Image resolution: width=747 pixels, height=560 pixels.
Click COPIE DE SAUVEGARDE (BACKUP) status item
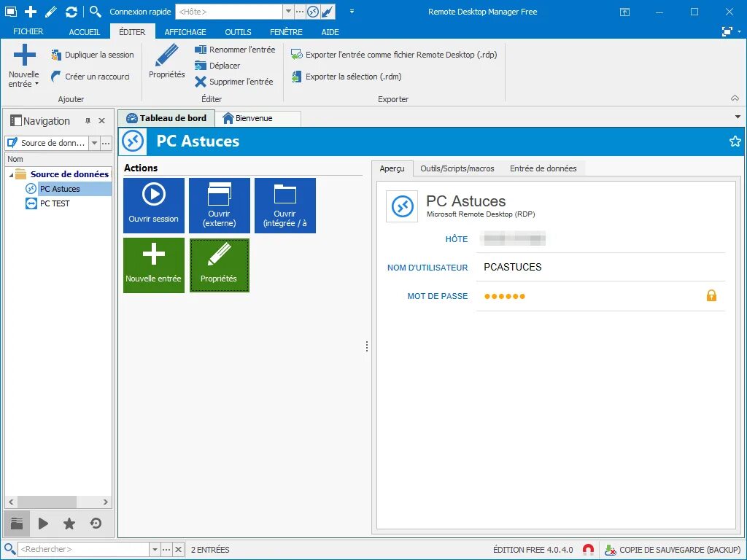click(673, 550)
